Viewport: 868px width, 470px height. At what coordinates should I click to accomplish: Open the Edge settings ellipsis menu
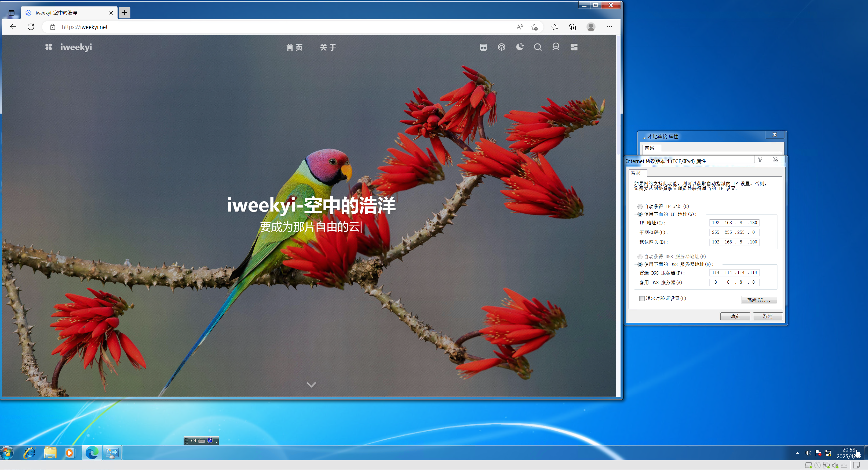tap(609, 27)
